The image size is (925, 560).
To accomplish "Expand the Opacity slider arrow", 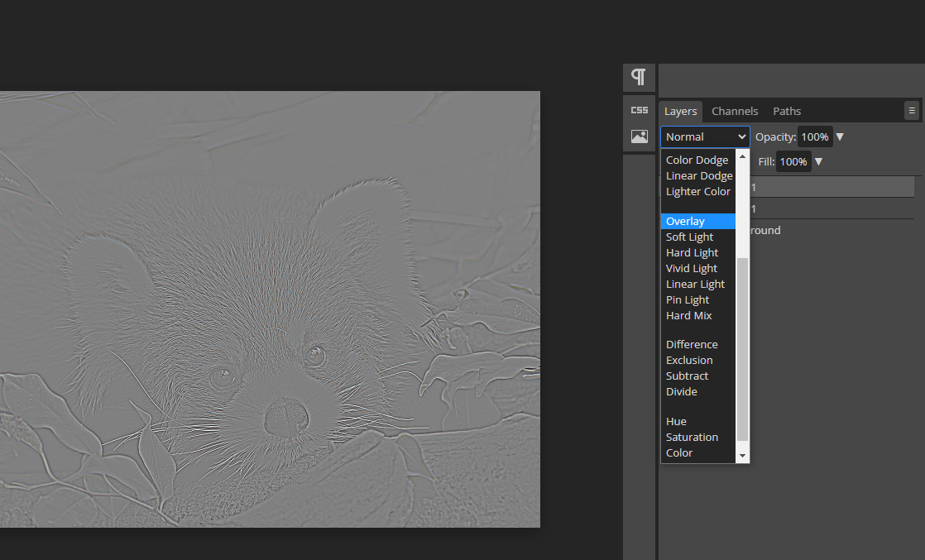I will point(841,136).
